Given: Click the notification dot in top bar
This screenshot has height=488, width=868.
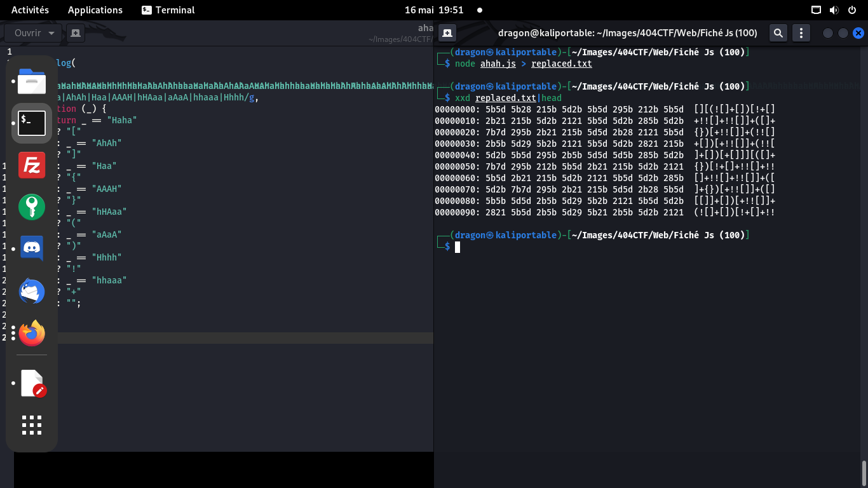Looking at the screenshot, I should 480,10.
